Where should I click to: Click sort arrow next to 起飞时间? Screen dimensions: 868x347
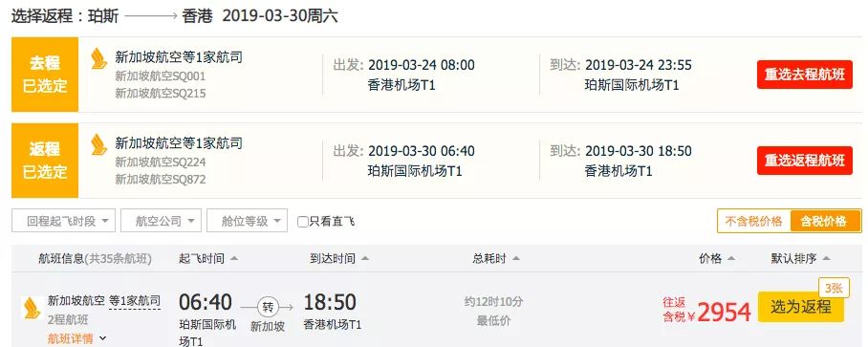click(x=234, y=258)
